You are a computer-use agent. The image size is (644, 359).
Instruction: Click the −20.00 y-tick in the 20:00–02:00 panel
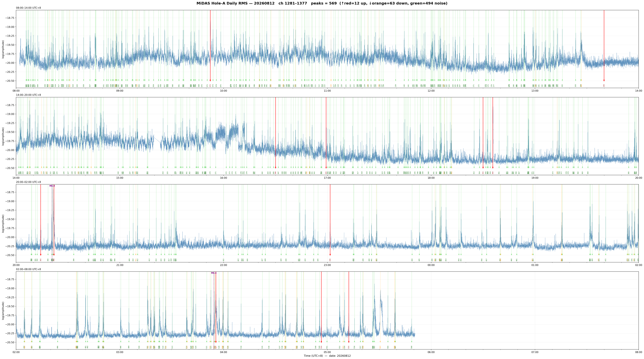point(10,237)
